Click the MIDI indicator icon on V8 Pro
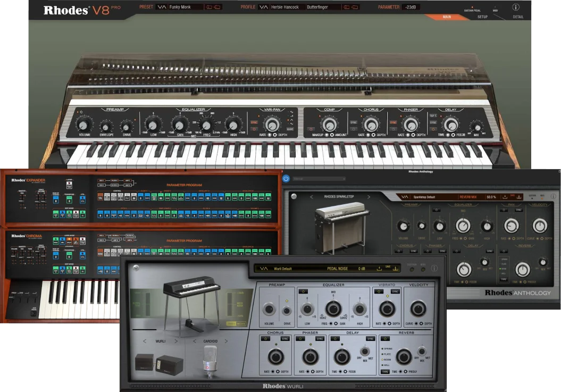Screen dimensions: 561x392 (x=495, y=8)
